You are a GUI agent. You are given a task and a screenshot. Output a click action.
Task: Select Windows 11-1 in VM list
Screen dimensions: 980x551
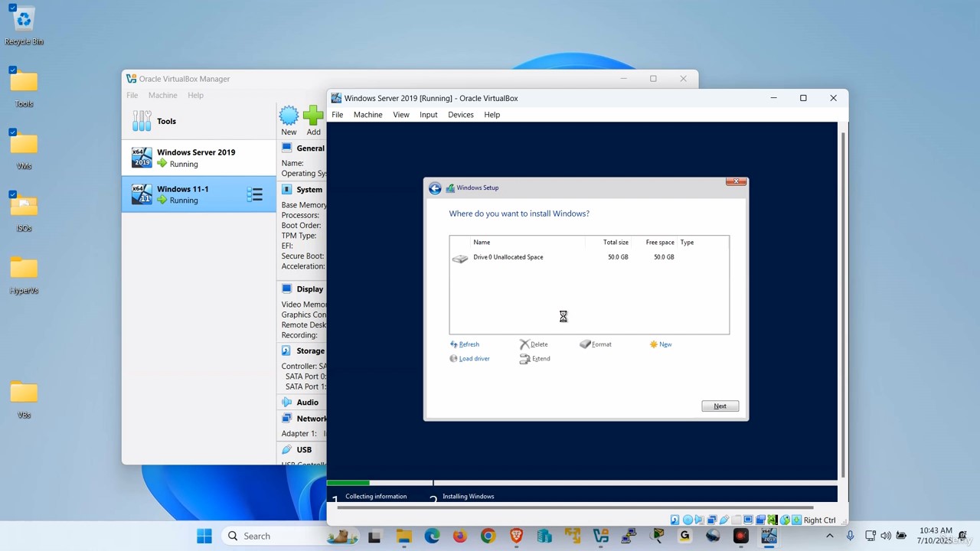[198, 194]
